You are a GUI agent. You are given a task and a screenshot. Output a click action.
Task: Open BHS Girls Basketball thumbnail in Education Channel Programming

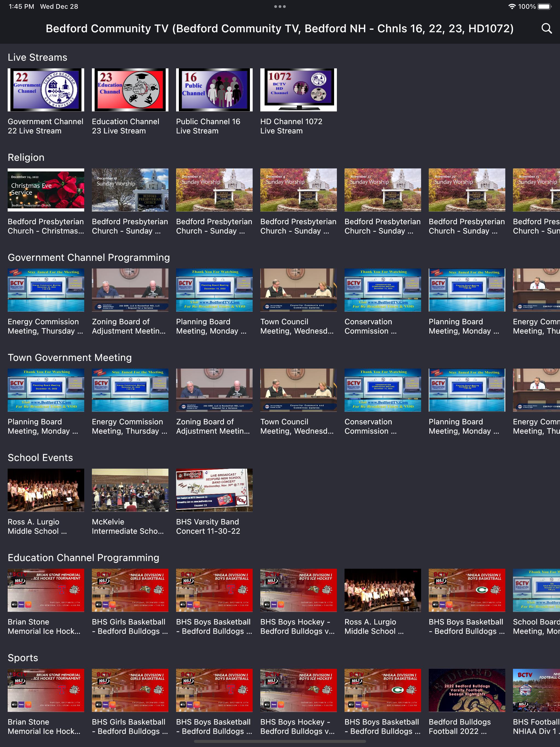[x=130, y=590]
